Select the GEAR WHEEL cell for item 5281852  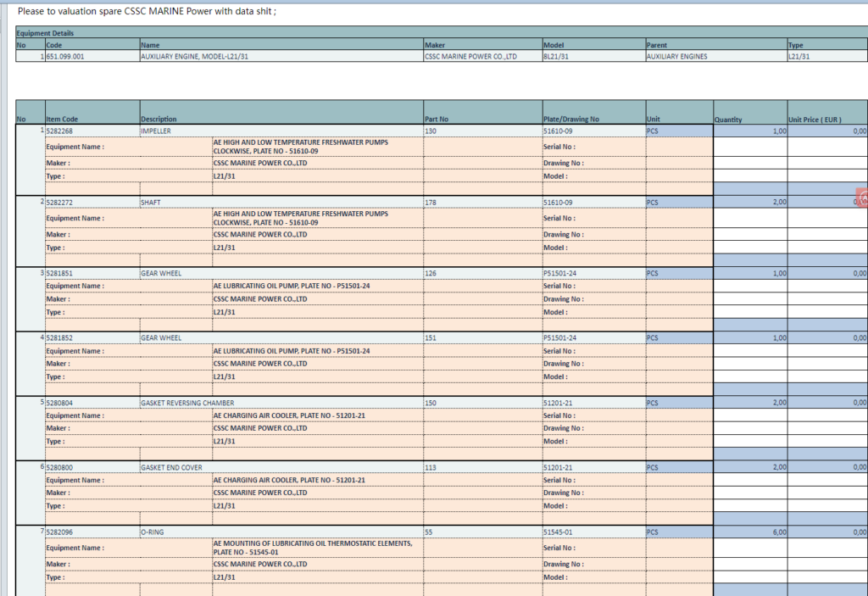pos(281,338)
